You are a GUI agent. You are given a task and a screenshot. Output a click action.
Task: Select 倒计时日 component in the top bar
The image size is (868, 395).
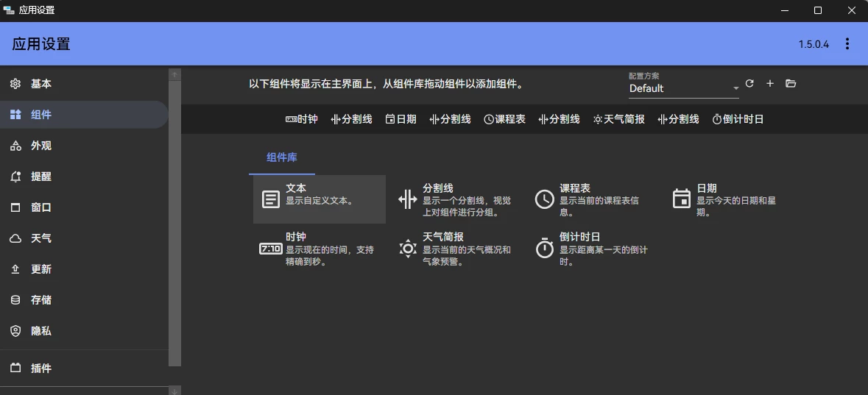[x=738, y=119]
